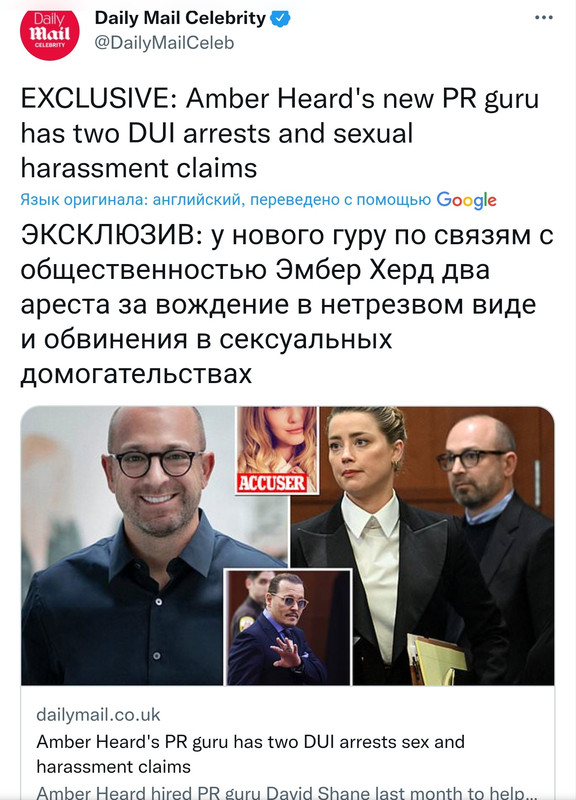This screenshot has height=800, width=576.
Task: Select the original English tweet text
Action: coord(280,133)
